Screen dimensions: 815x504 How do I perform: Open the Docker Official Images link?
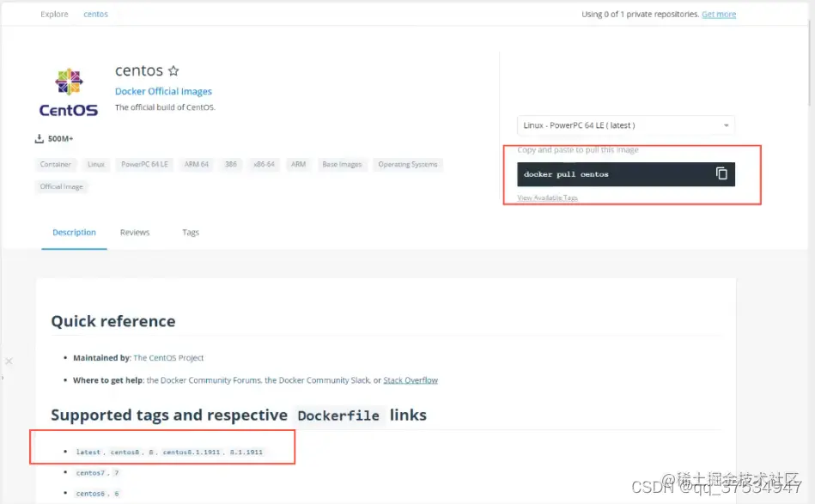tap(163, 91)
